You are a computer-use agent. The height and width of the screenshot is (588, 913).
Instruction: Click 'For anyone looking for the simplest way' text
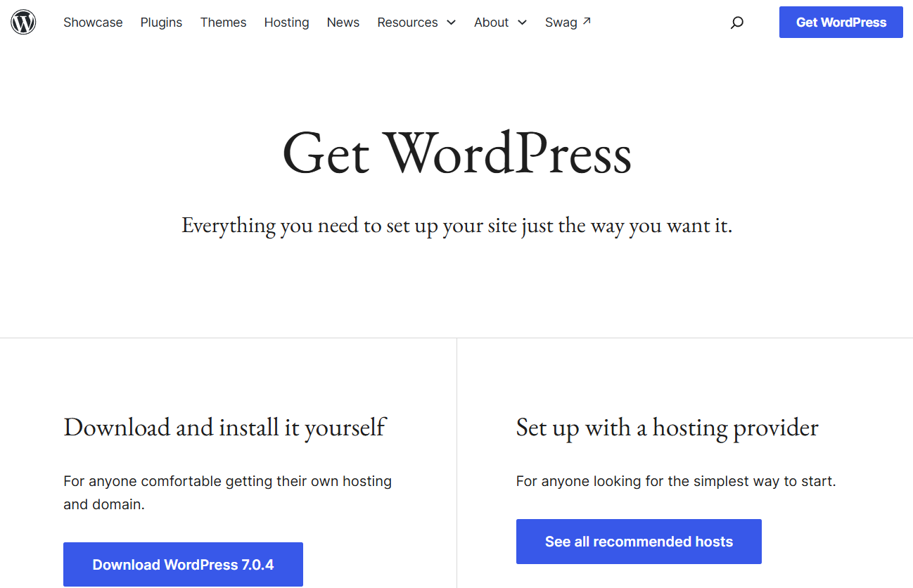[676, 482]
